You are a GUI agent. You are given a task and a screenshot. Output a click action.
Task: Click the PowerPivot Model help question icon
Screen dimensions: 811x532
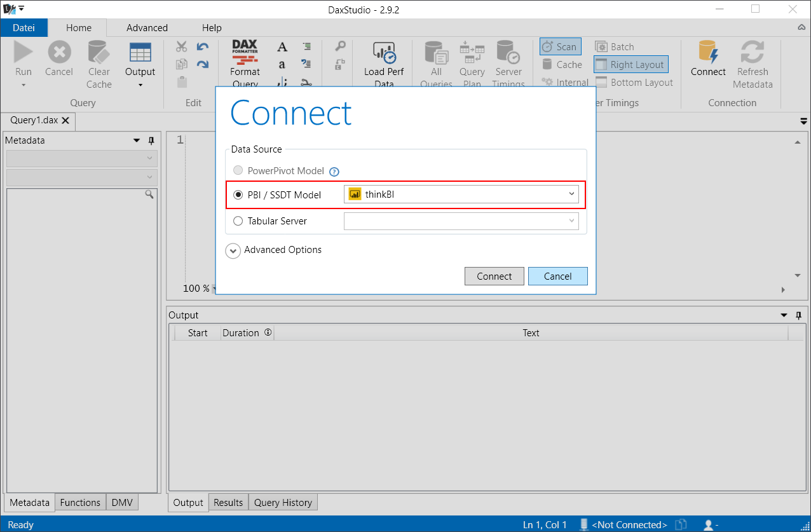pyautogui.click(x=334, y=172)
